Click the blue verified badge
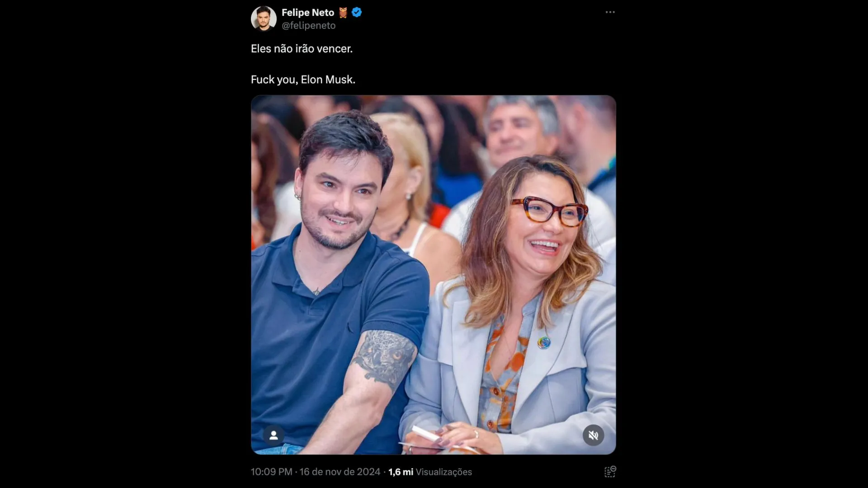The image size is (868, 488). 357,13
